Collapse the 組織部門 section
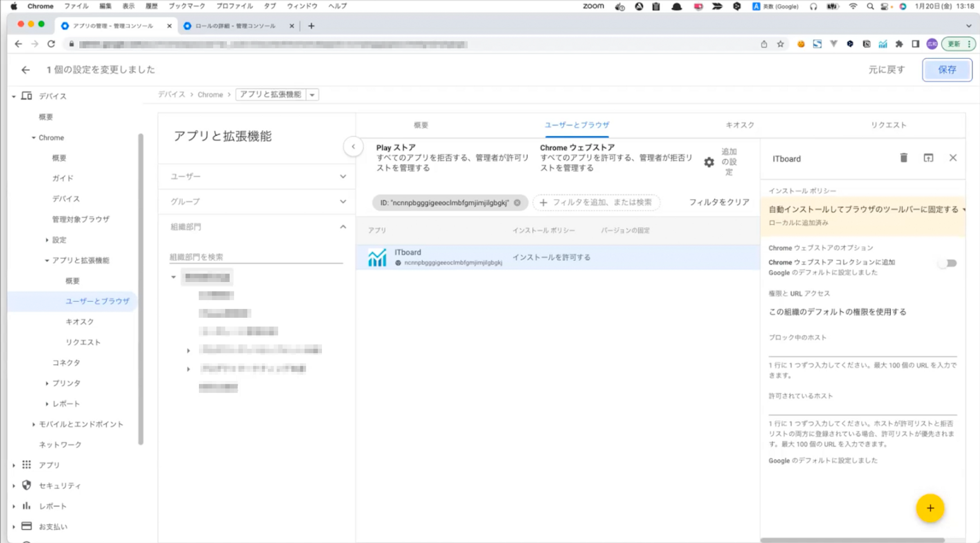This screenshot has width=980, height=543. (343, 227)
